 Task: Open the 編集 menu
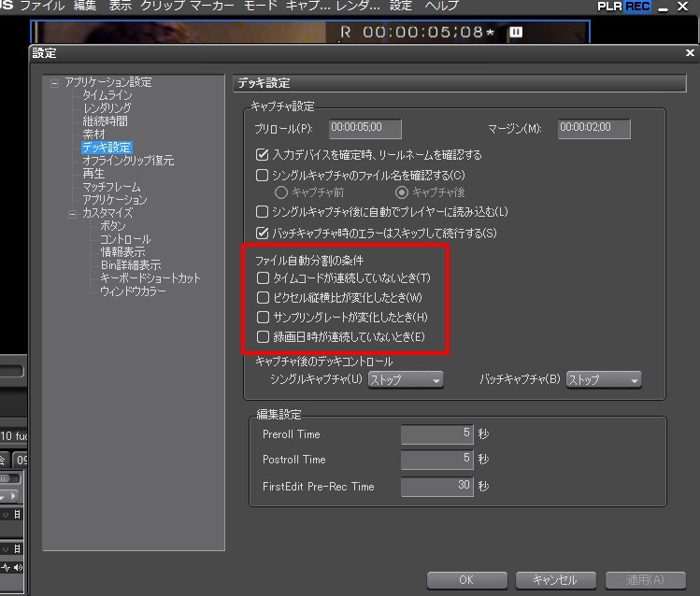(x=85, y=6)
